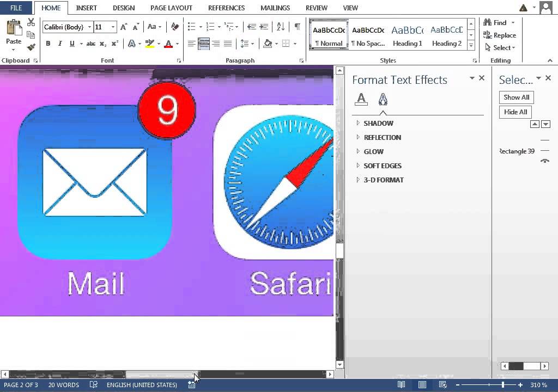Screen dimensions: 558x392
Task: Click the Hide All button
Action: pyautogui.click(x=515, y=112)
